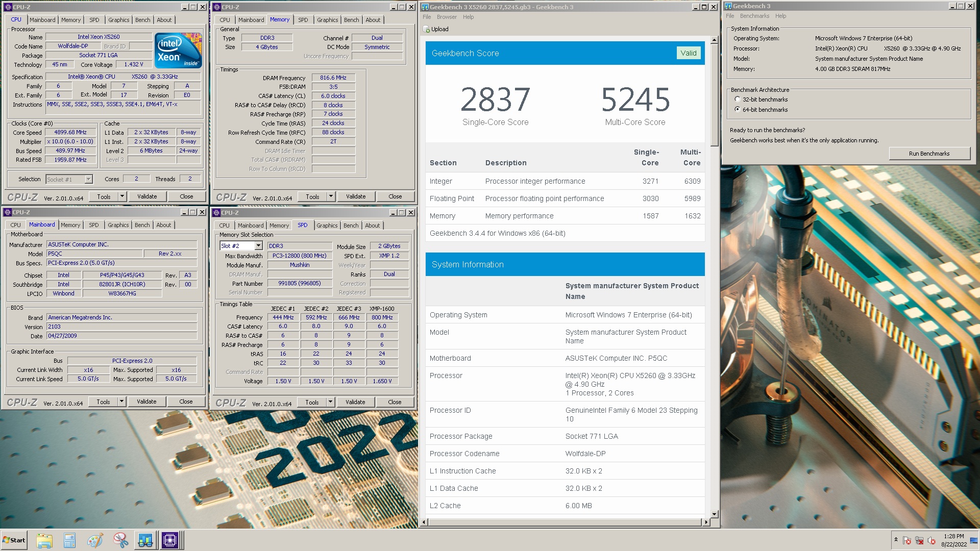Image resolution: width=980 pixels, height=551 pixels.
Task: Click the Start button
Action: tap(14, 540)
